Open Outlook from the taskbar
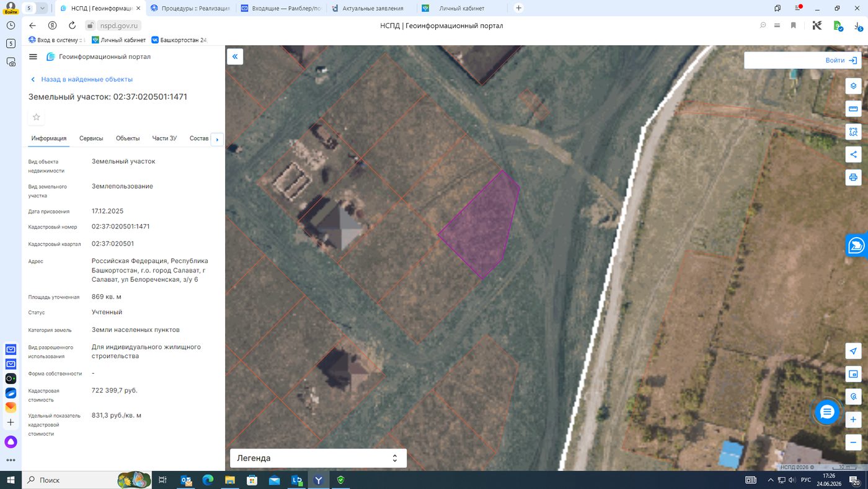 [x=185, y=480]
